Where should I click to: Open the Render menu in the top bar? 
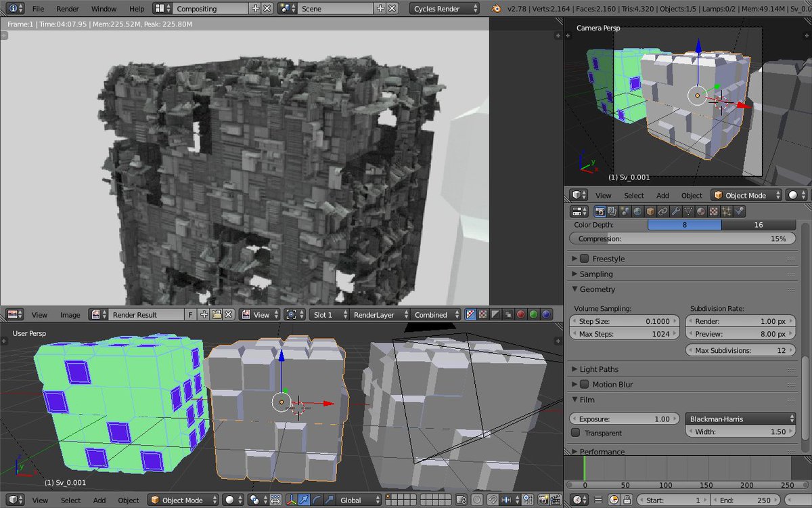67,9
